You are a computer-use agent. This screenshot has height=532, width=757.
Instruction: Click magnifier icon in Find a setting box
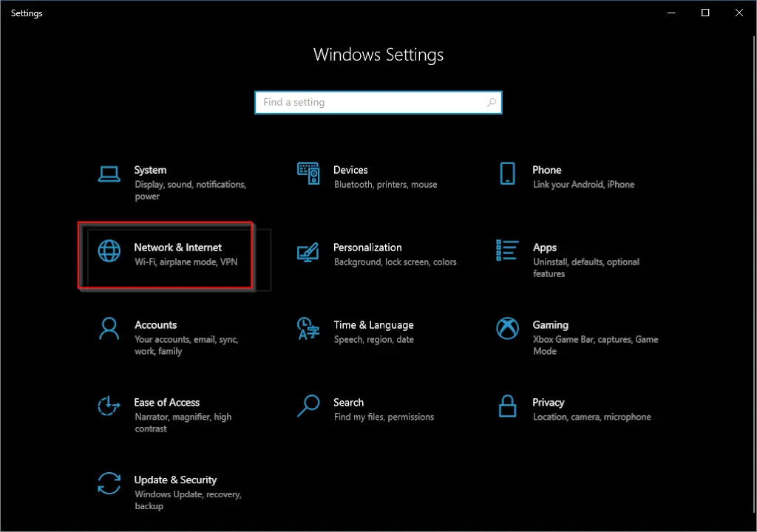(491, 103)
